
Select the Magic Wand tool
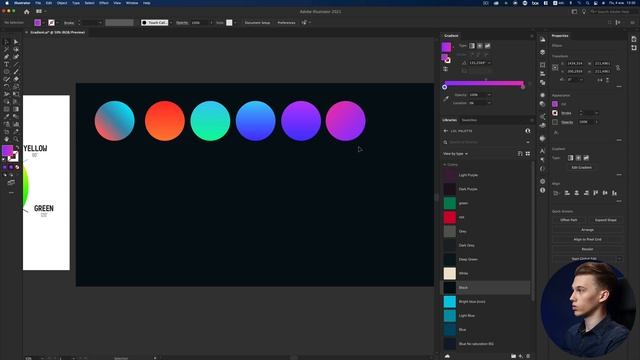pyautogui.click(x=7, y=49)
